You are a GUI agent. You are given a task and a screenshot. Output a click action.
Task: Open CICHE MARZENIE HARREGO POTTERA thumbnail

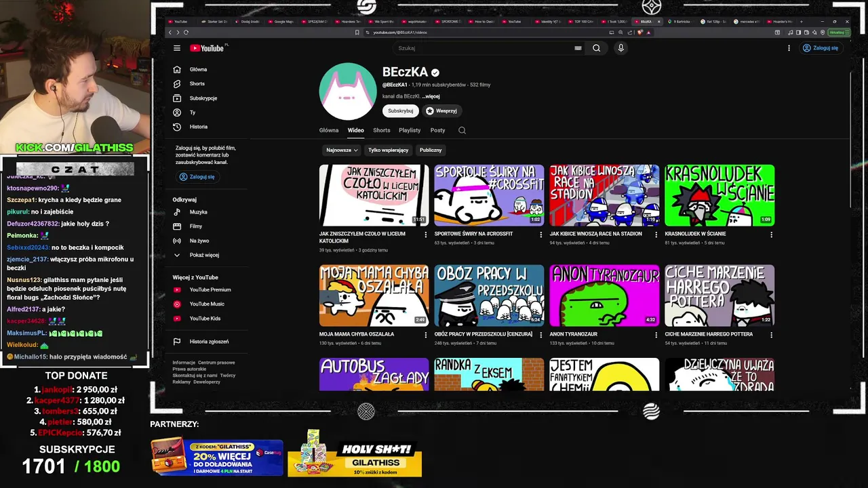click(719, 296)
